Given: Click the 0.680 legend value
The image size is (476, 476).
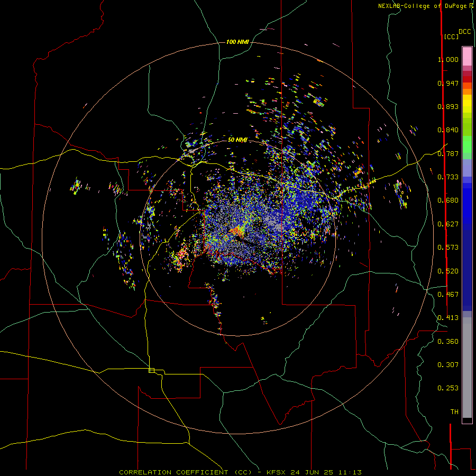Looking at the screenshot, I should point(448,200).
